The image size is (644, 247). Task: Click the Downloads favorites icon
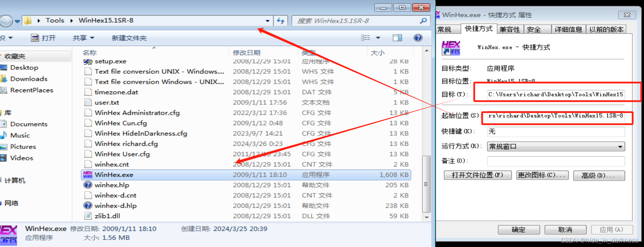click(x=3, y=79)
